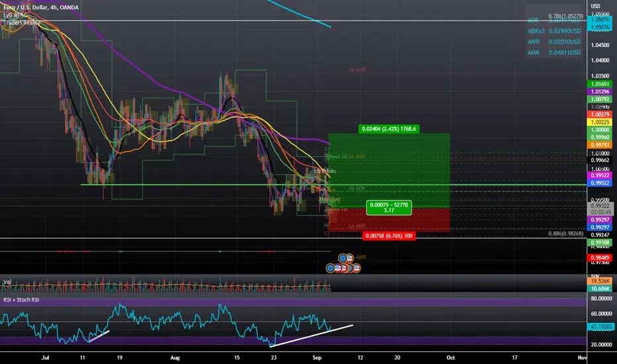This screenshot has width=617, height=364.
Task: Click the green profit target label 0.02404 (2.42%)
Action: pos(389,128)
